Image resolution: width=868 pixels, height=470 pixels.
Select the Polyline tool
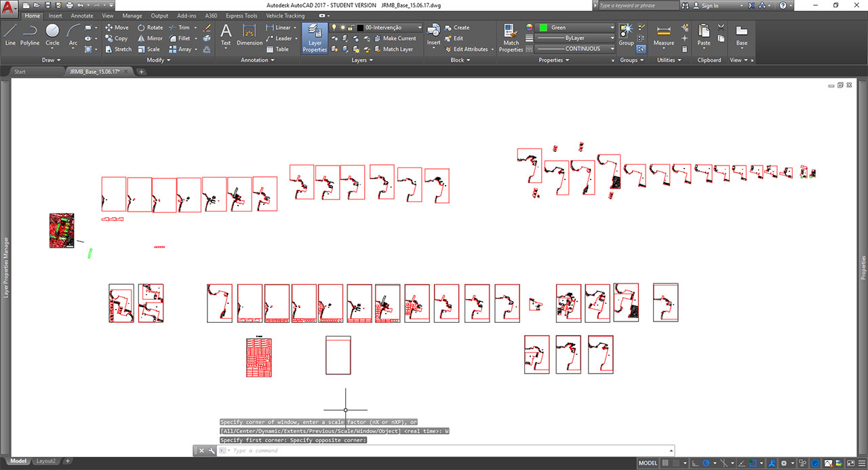click(x=30, y=35)
